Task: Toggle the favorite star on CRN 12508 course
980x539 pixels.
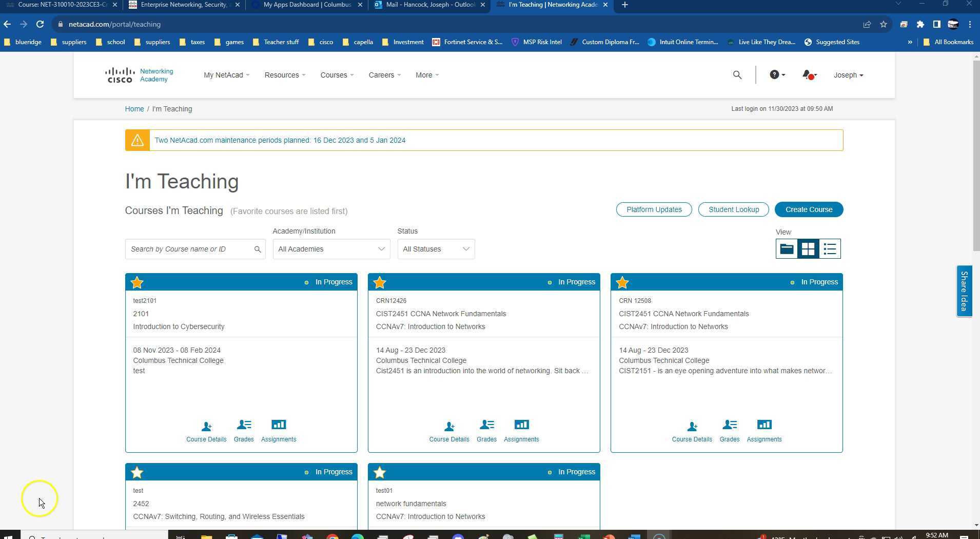Action: click(x=622, y=282)
